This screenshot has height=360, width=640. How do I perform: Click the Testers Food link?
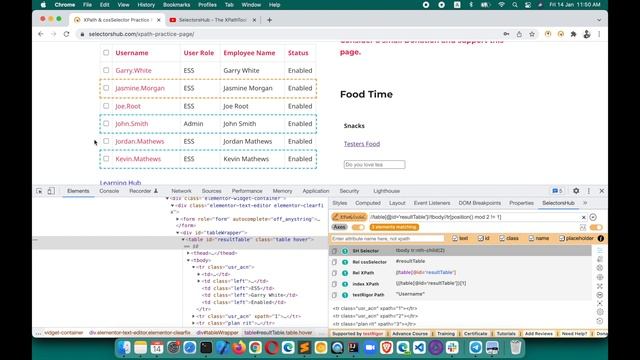coord(362,144)
